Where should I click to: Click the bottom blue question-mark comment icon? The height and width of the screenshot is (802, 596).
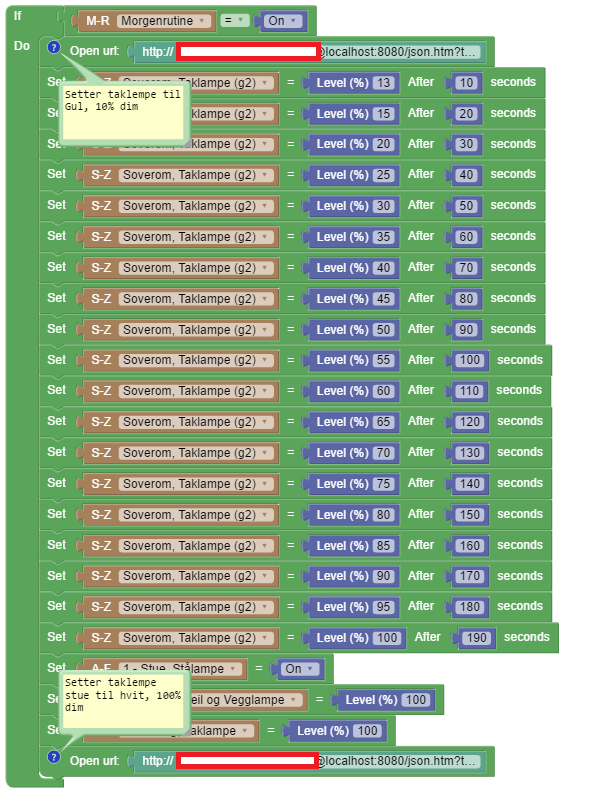pyautogui.click(x=54, y=757)
